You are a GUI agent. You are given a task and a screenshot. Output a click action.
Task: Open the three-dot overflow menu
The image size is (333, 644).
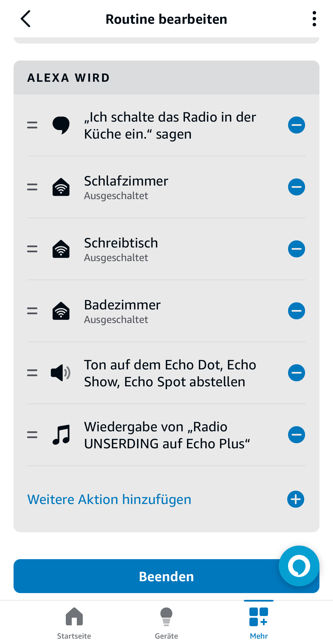pyautogui.click(x=314, y=19)
